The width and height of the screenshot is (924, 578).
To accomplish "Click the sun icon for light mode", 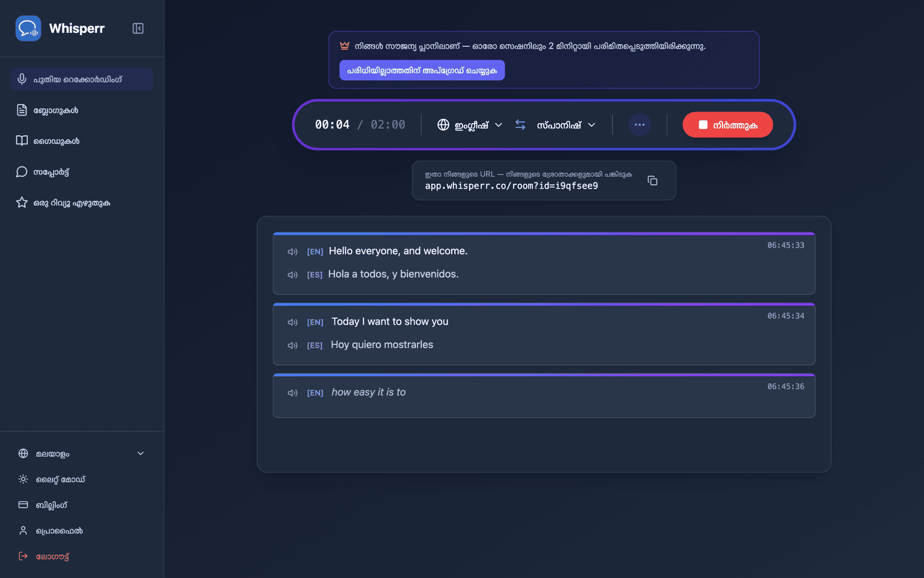I will pyautogui.click(x=23, y=479).
